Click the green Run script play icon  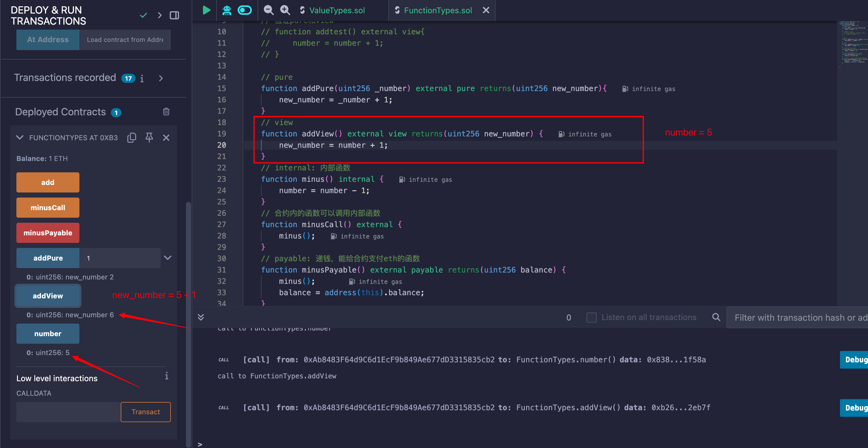point(206,10)
